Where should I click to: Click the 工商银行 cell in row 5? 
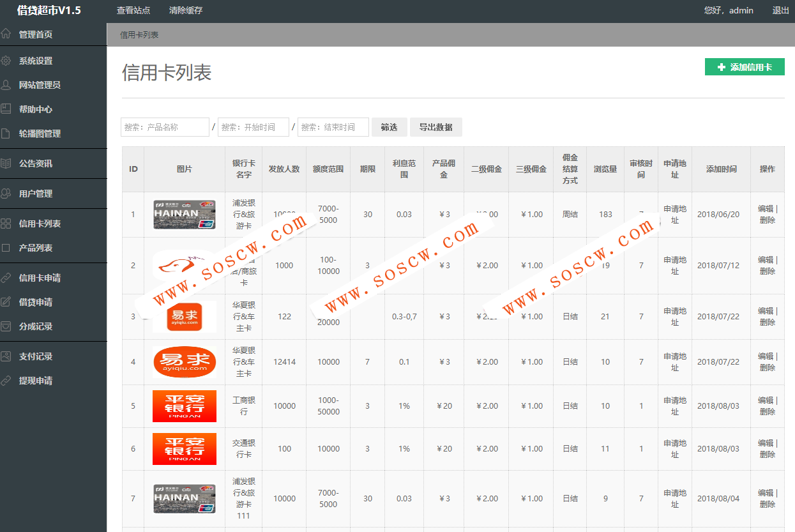tap(244, 406)
